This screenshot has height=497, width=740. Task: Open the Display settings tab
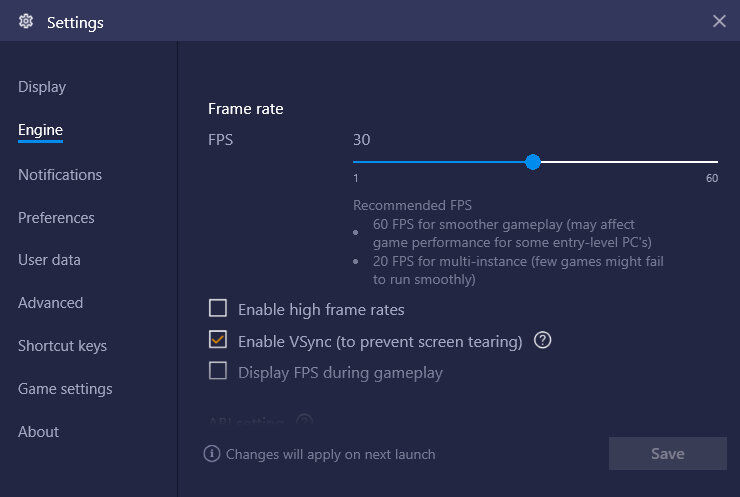pos(42,87)
